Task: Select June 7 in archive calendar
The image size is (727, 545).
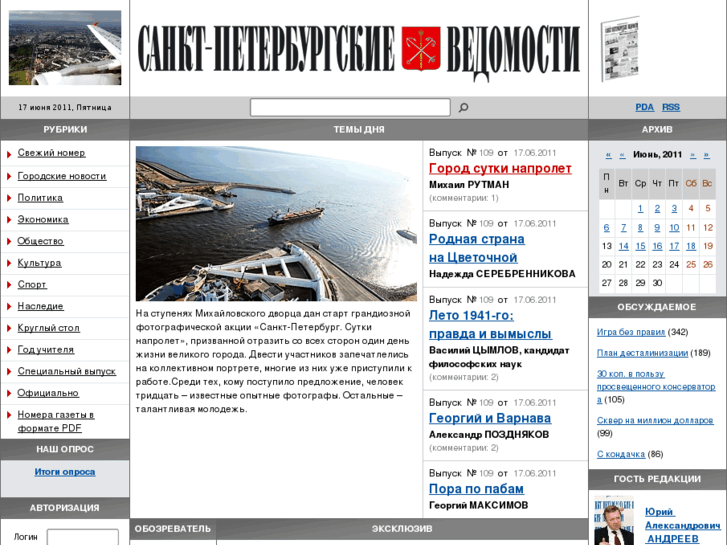Action: tap(624, 228)
